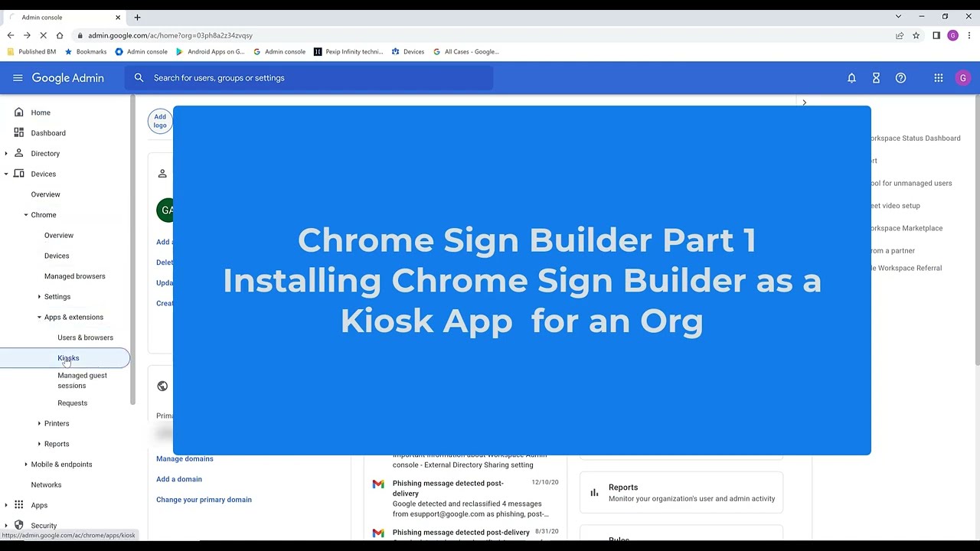980x551 pixels.
Task: Expand the sidebar Apps section arrow
Action: click(6, 505)
